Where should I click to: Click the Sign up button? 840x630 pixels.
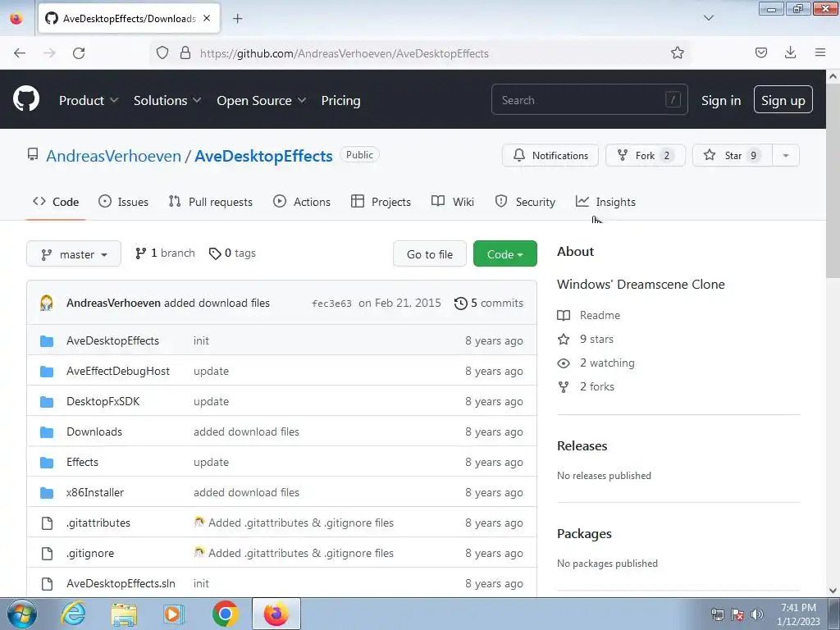(x=783, y=99)
